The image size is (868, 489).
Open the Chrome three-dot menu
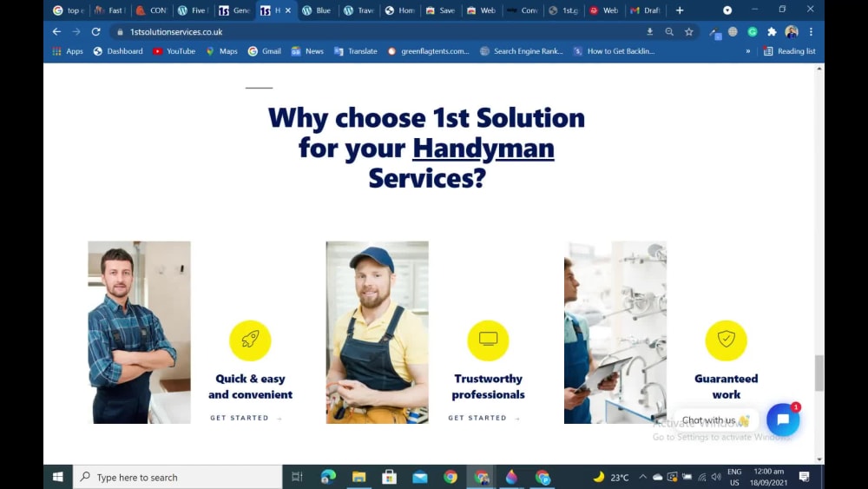pyautogui.click(x=811, y=32)
